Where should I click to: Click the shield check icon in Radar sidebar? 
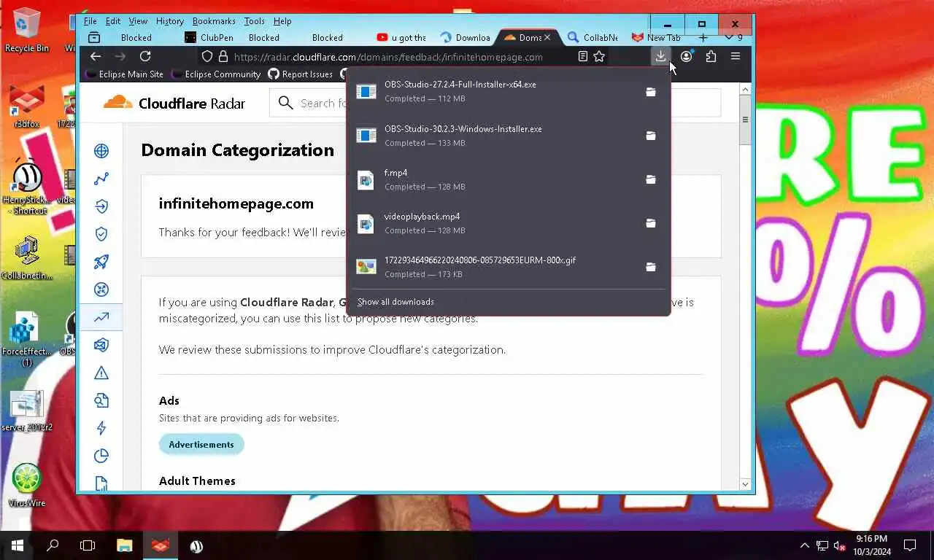click(101, 234)
